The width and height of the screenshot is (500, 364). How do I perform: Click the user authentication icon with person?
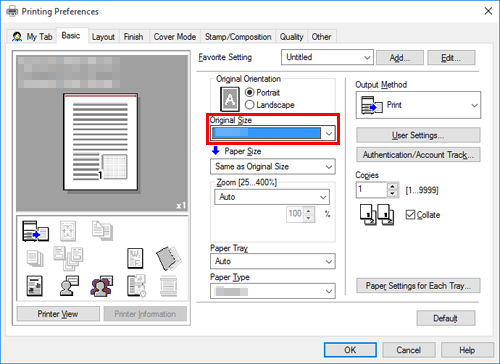69,286
